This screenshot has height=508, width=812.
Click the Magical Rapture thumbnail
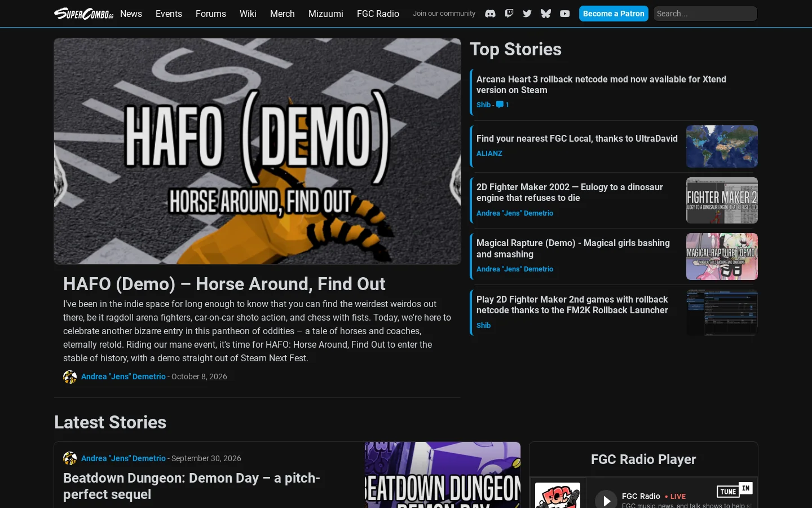(x=722, y=256)
